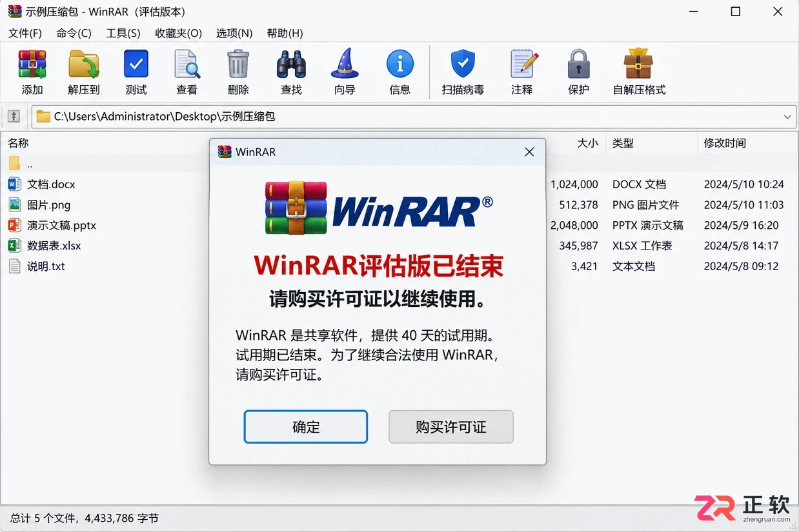Click the 删除 (Delete) trash icon
This screenshot has width=799, height=532.
pos(238,64)
